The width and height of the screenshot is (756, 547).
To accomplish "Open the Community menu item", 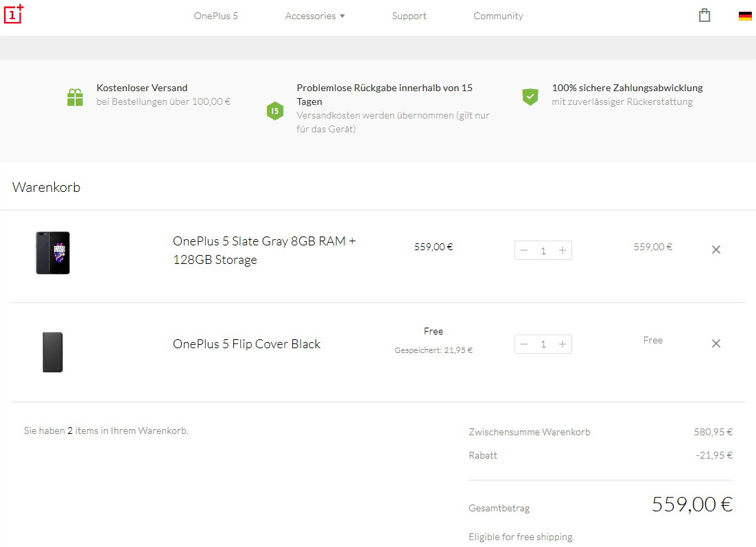I will pyautogui.click(x=498, y=16).
